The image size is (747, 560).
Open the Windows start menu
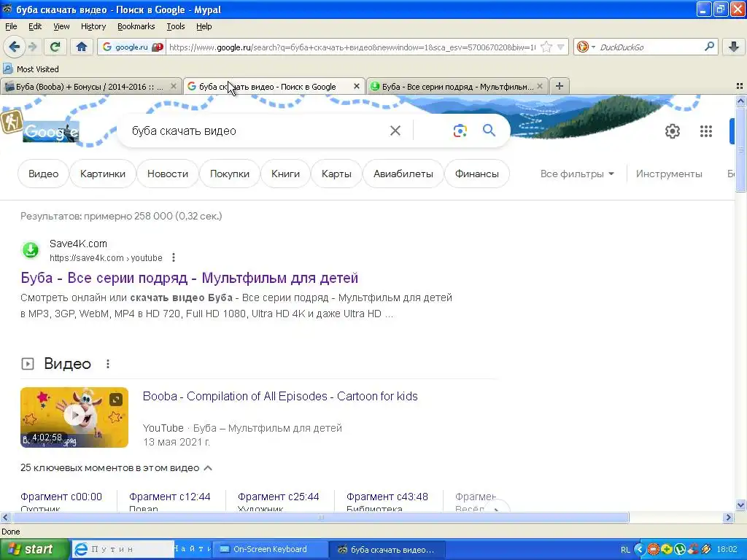click(35, 549)
